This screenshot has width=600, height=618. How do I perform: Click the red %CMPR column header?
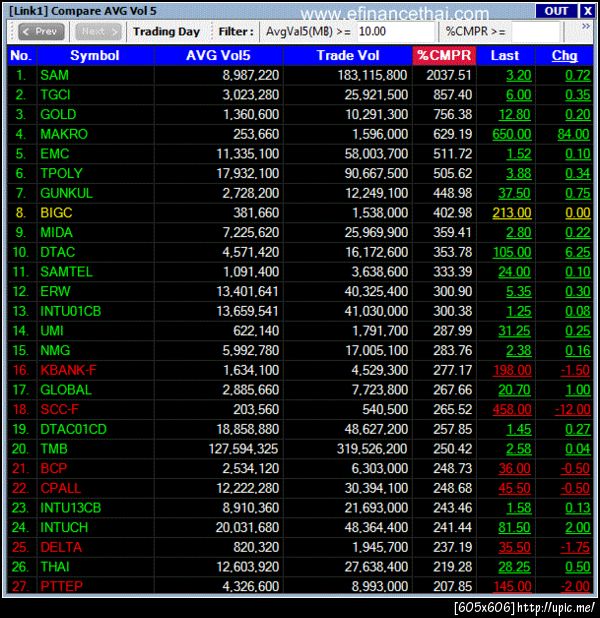[444, 56]
